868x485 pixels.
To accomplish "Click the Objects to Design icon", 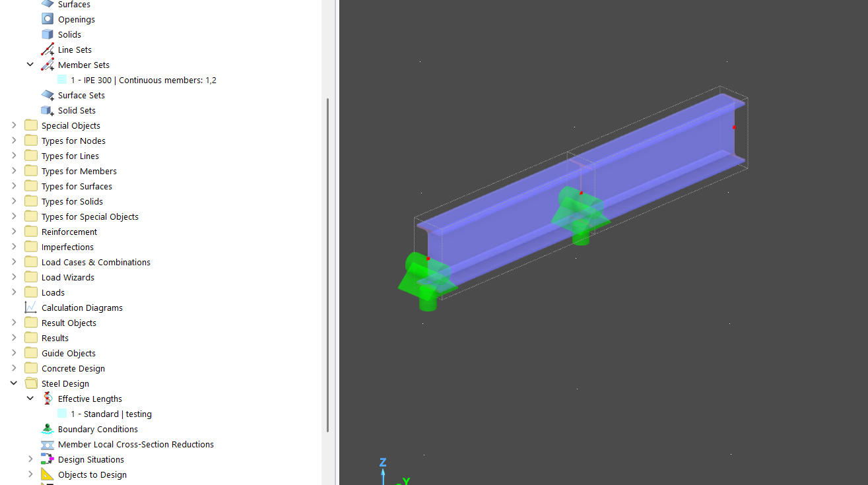I will click(x=48, y=474).
